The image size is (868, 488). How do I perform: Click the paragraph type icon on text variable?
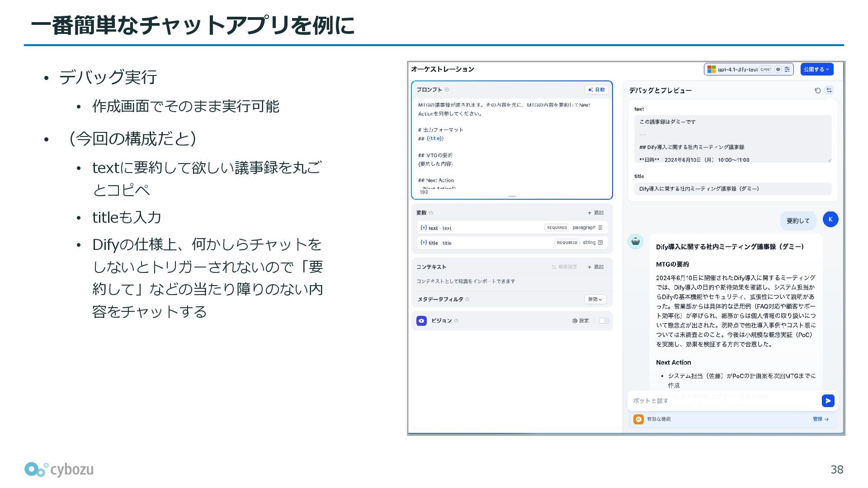pyautogui.click(x=600, y=228)
